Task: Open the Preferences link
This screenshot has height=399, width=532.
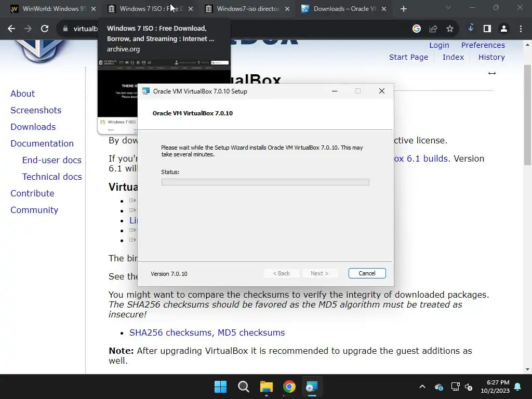Action: (x=483, y=45)
